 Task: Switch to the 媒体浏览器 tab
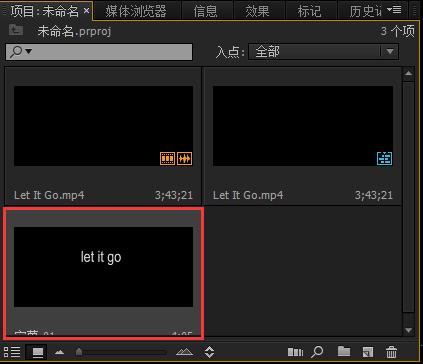[x=136, y=11]
